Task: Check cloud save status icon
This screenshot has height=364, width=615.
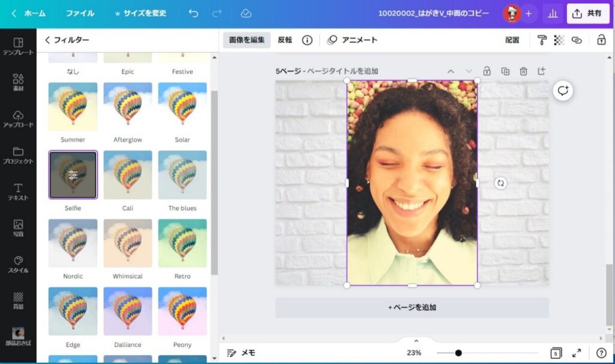Action: 246,13
